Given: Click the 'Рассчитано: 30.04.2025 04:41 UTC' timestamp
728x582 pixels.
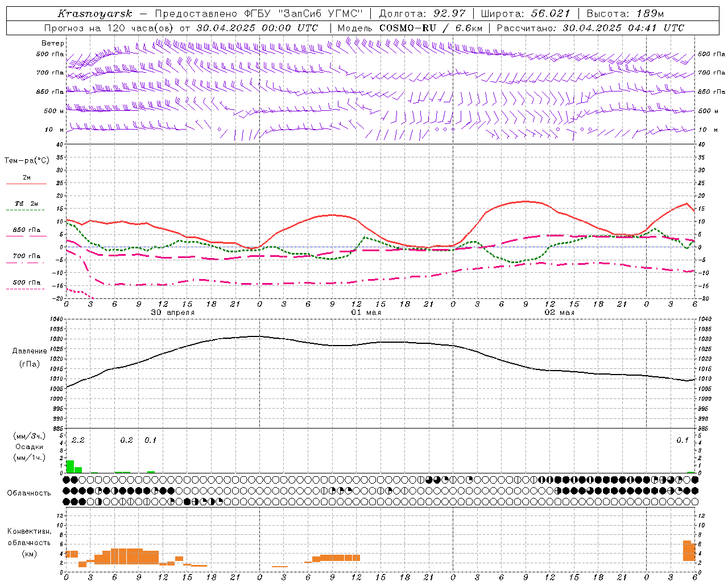Looking at the screenshot, I should click(590, 28).
